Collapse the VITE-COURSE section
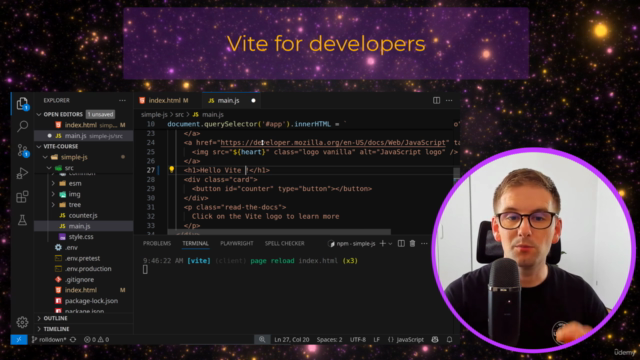Image resolution: width=640 pixels, height=360 pixels. coord(39,146)
